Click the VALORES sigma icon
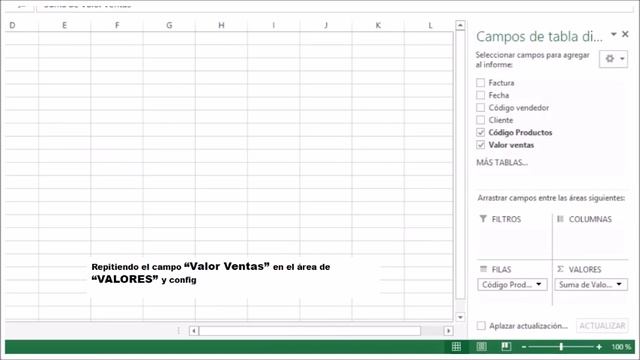 pos(560,269)
